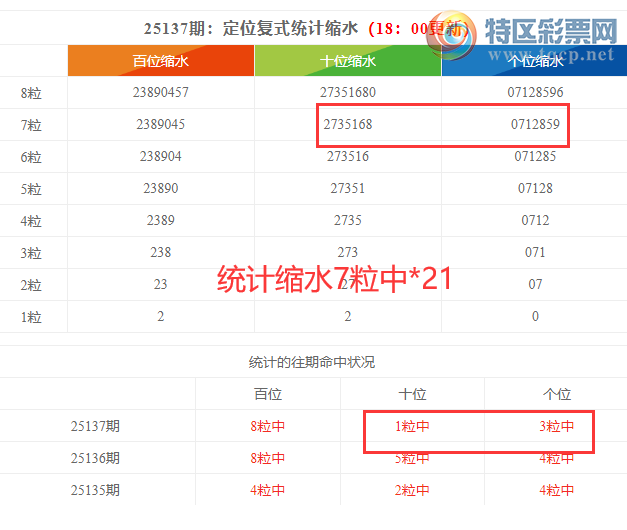Click the 23890457 hundreds value
Screen dimensions: 627x530
[160, 93]
